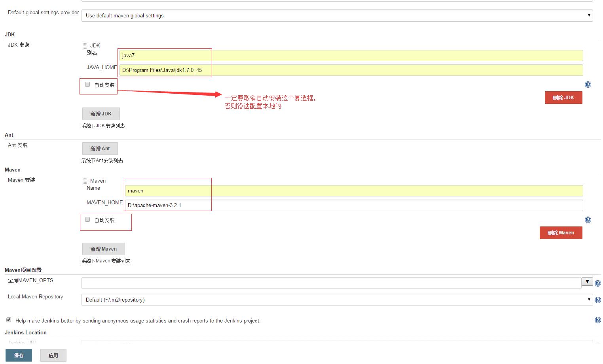Click 删除 Maven button

click(561, 233)
